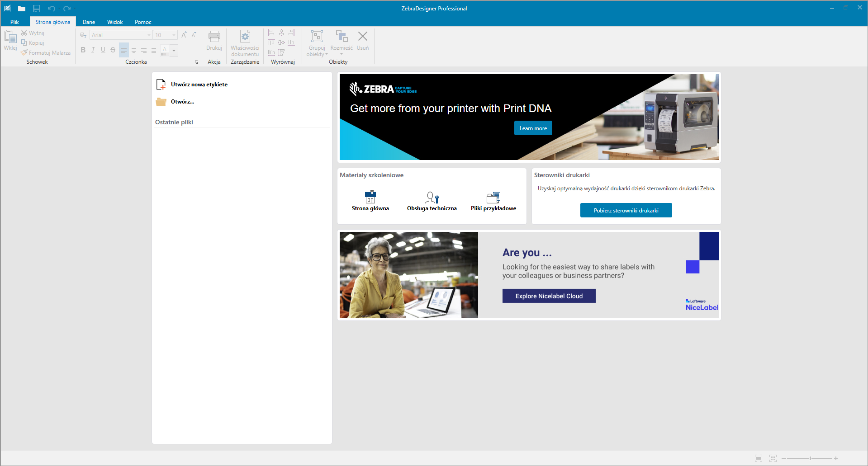Toggle strikethrough text formatting
This screenshot has width=868, height=466.
pos(113,50)
